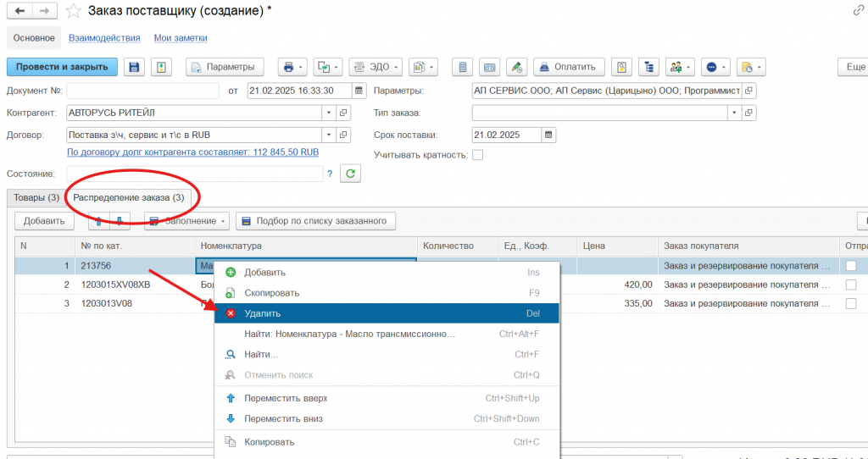Add document to favorites with star
This screenshot has height=459, width=868.
click(75, 11)
